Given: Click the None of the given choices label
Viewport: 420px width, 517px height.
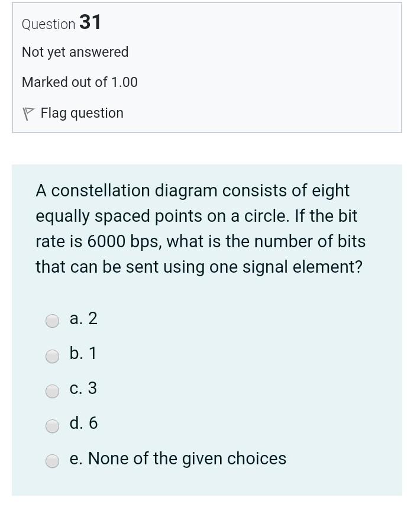Looking at the screenshot, I should [x=177, y=458].
